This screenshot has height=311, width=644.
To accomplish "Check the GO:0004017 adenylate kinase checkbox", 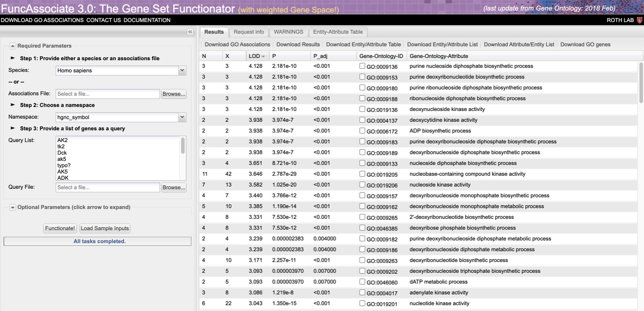I will tap(362, 293).
